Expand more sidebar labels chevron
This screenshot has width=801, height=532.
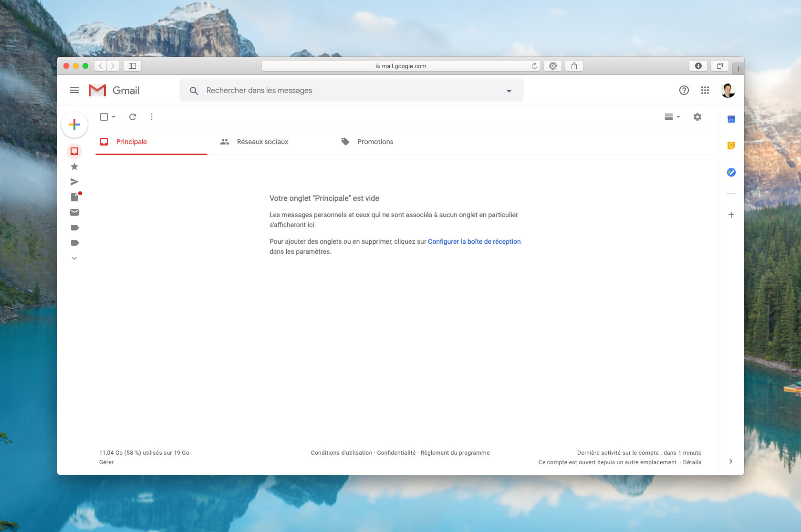(x=74, y=258)
